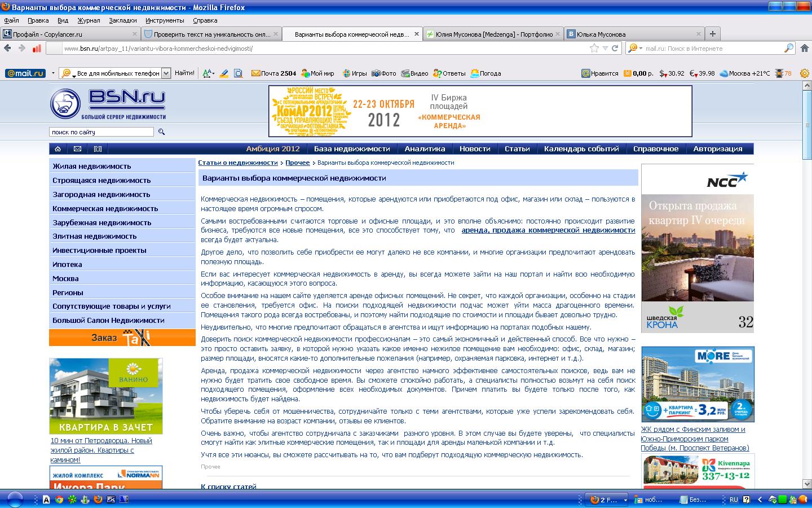Click the mail.ru toolbar logo
The height and width of the screenshot is (508, 812).
(x=25, y=73)
